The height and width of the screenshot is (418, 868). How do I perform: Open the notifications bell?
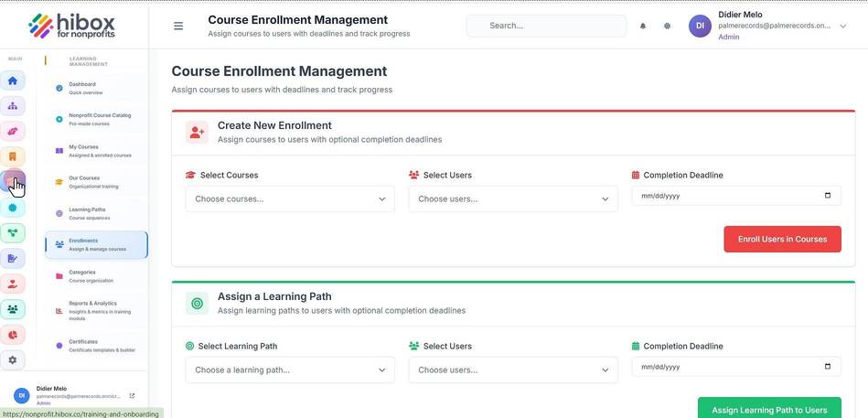click(643, 26)
